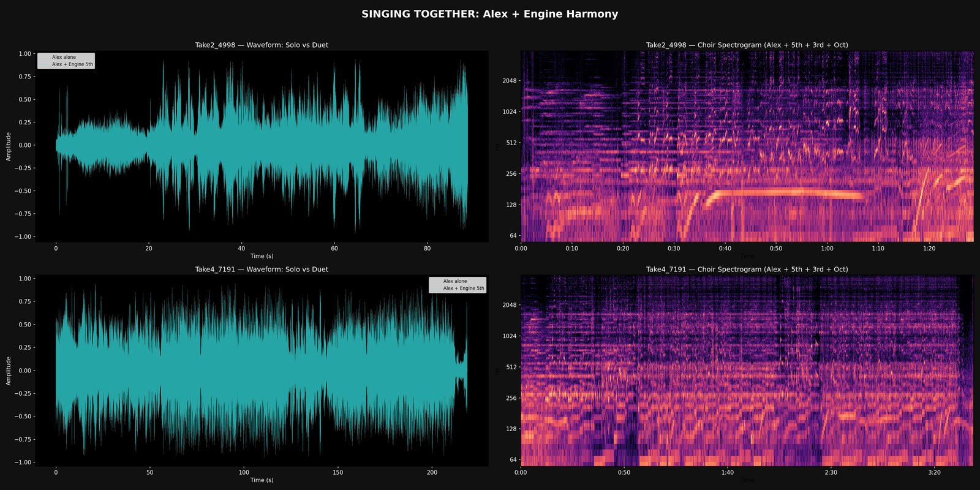Click the '60' tick on Take2_4998 time axis
Screen dimensions: 980x490
point(334,248)
